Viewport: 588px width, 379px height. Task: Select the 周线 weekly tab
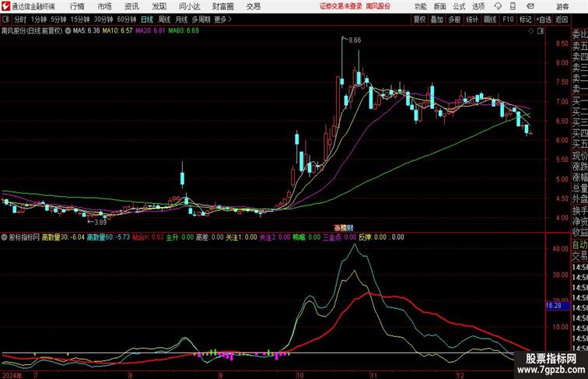(164, 19)
